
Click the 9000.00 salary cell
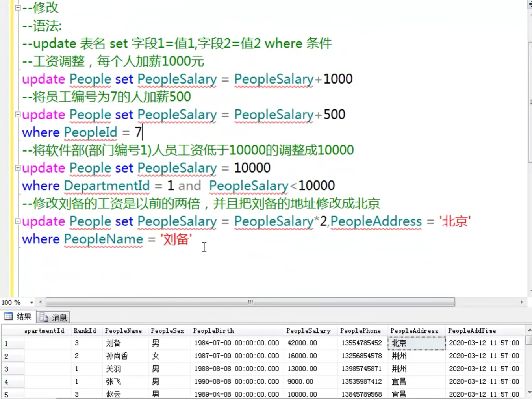pyautogui.click(x=311, y=382)
